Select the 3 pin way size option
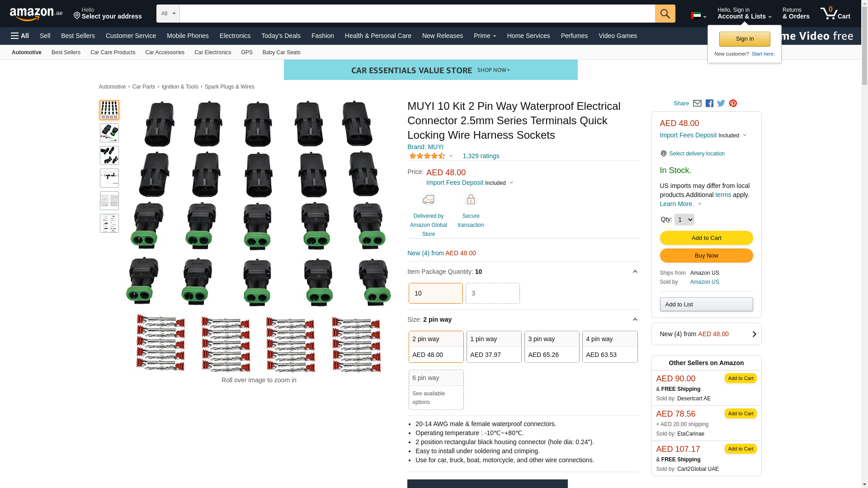Image resolution: width=868 pixels, height=488 pixels. (x=552, y=347)
